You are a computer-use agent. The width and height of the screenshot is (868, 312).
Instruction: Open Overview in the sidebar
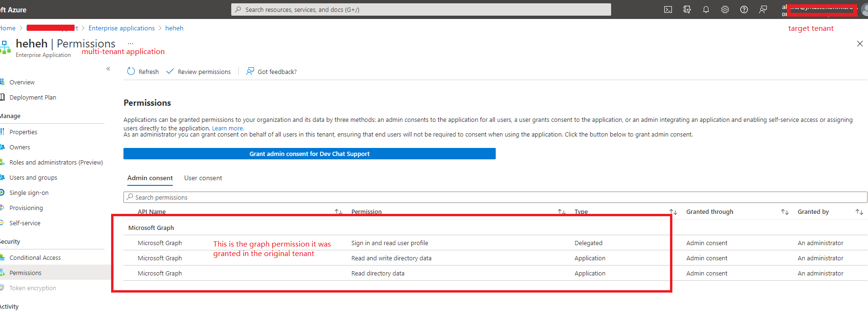click(22, 82)
